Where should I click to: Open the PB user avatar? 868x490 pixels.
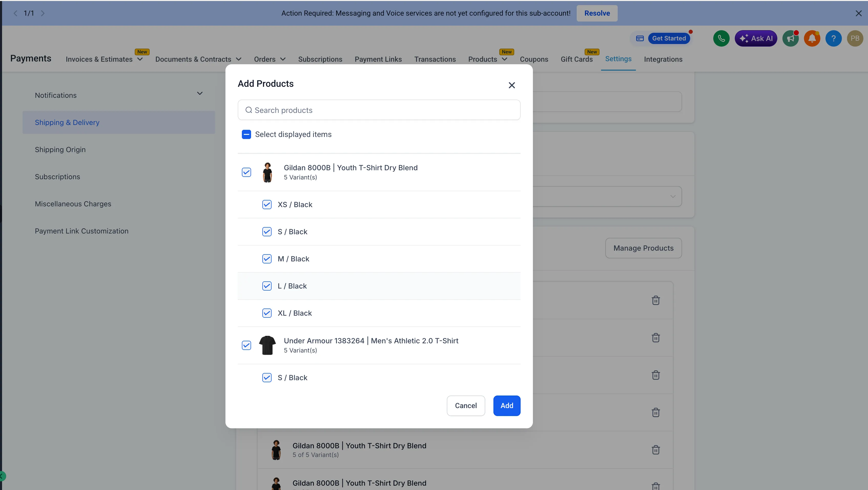[x=855, y=38]
